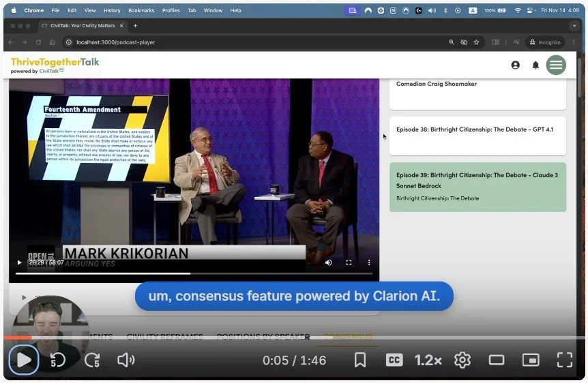Image resolution: width=588 pixels, height=383 pixels.
Task: Click the address bar localhost:3000/podcast-player
Action: pyautogui.click(x=115, y=42)
